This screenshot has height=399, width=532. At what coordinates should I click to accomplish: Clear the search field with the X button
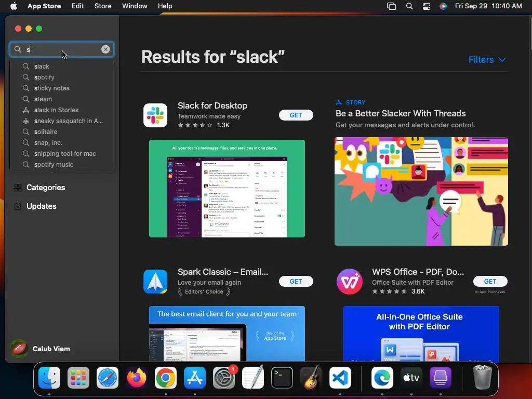point(105,49)
